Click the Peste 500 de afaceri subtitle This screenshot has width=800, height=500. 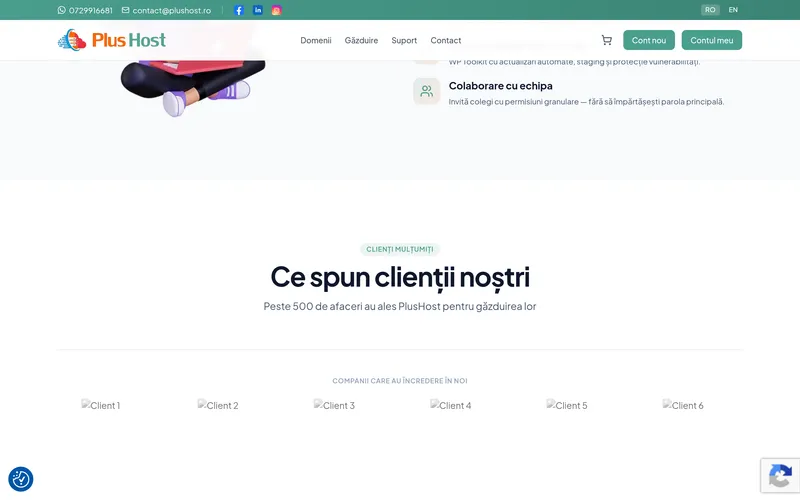400,306
